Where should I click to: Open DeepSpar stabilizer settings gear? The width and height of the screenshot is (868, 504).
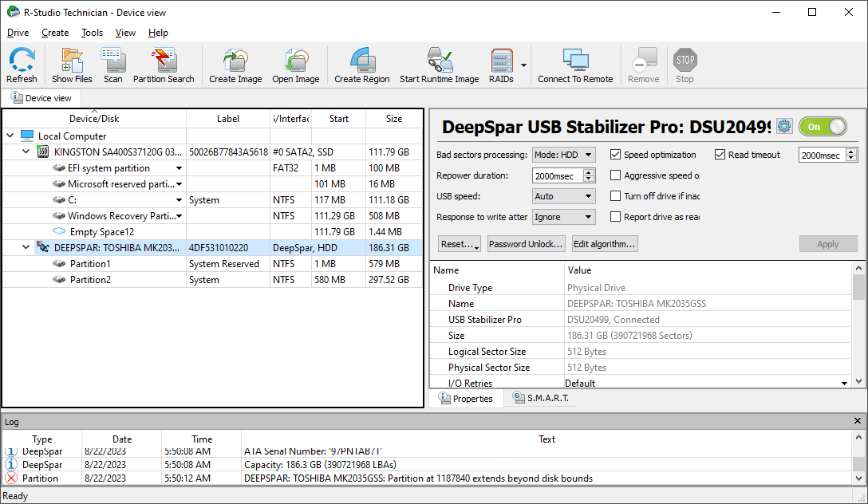[x=784, y=126]
